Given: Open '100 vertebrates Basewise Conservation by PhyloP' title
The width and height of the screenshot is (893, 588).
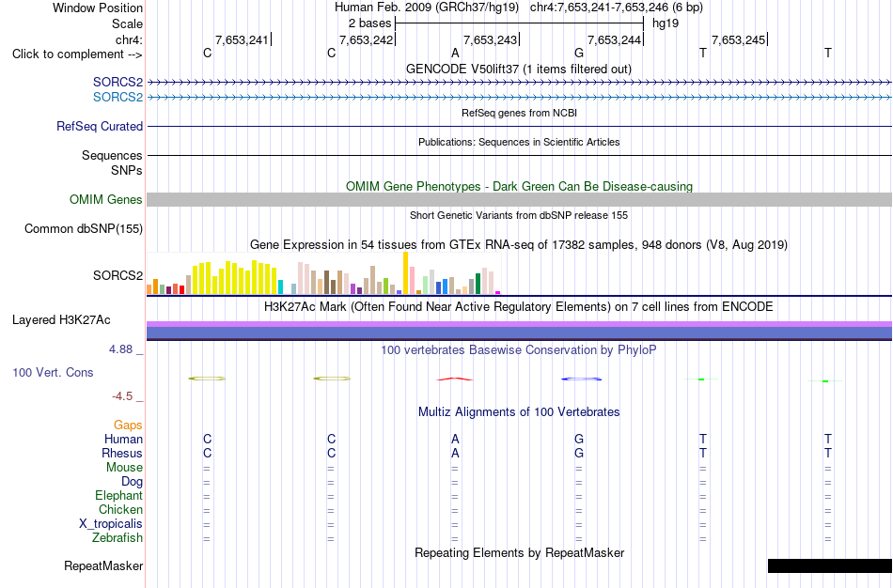Looking at the screenshot, I should [519, 350].
